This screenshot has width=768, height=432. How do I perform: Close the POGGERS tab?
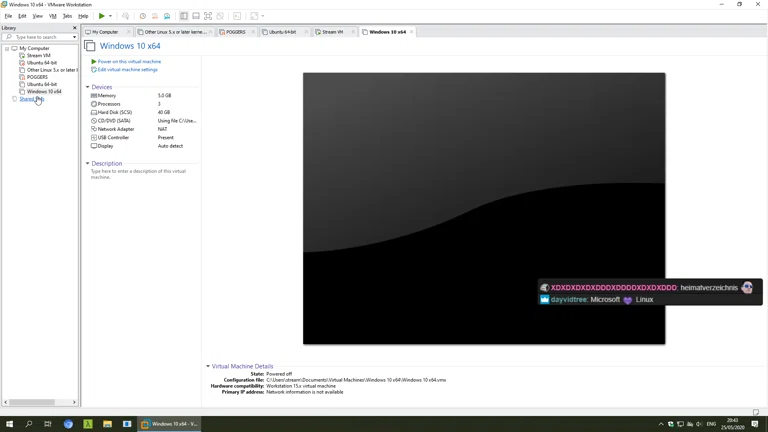point(253,32)
